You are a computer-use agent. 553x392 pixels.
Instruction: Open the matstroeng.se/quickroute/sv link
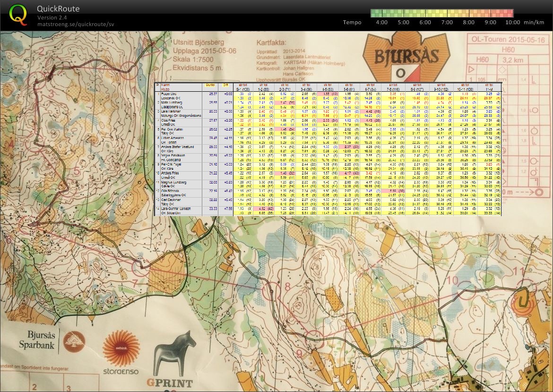tap(76, 24)
